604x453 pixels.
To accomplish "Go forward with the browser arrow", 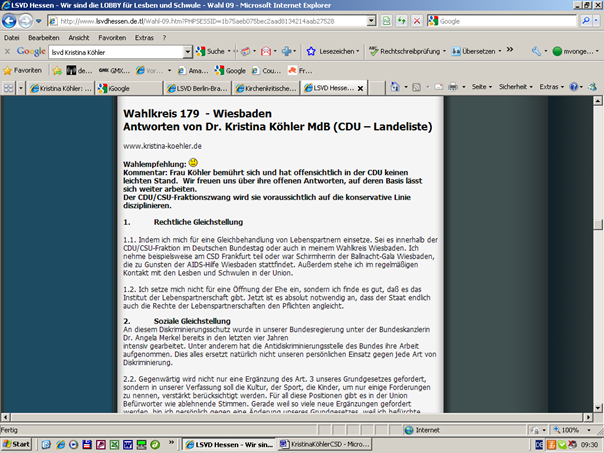I will coord(25,21).
